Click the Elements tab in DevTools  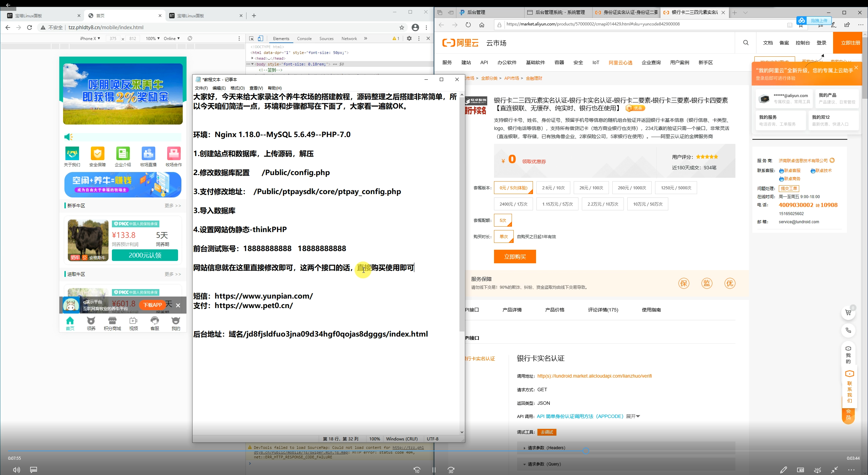(x=281, y=38)
